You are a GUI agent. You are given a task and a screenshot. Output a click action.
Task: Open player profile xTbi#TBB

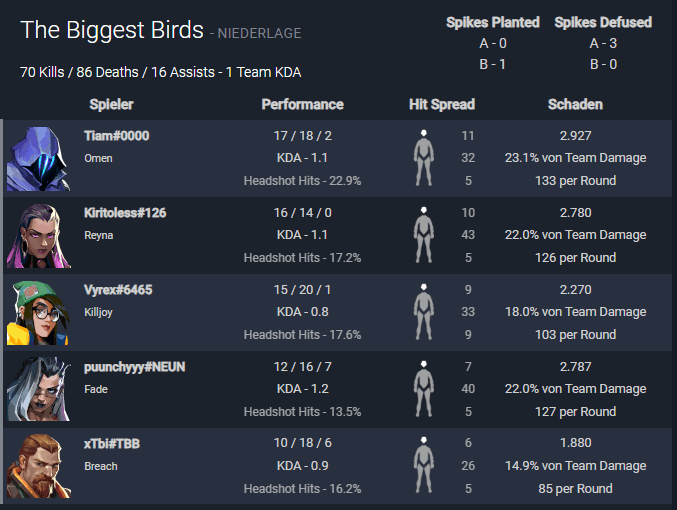(x=112, y=444)
